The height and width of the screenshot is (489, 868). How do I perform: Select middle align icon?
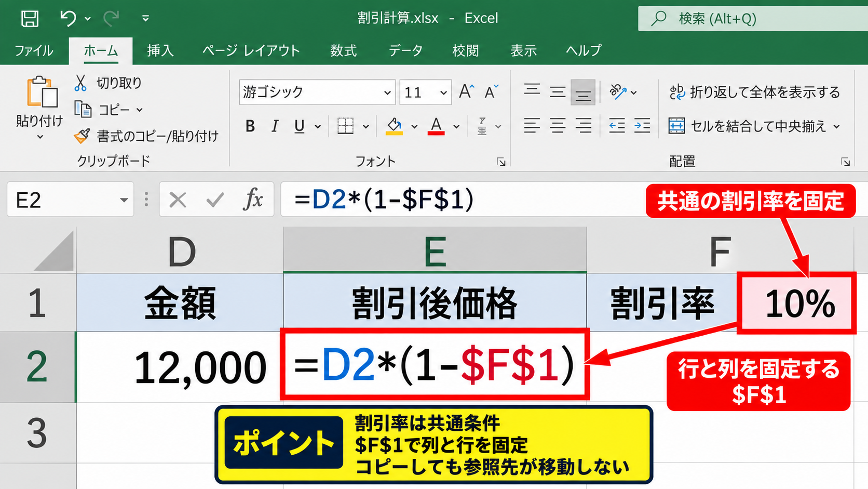(x=558, y=92)
